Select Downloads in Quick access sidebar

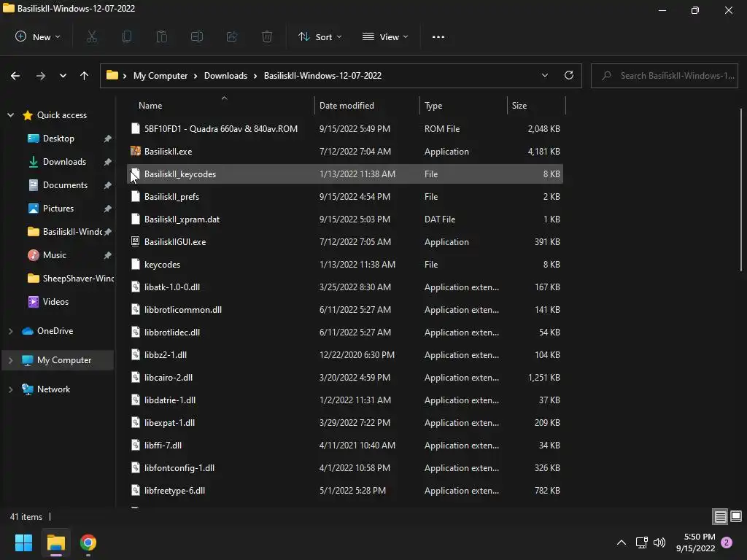64,162
